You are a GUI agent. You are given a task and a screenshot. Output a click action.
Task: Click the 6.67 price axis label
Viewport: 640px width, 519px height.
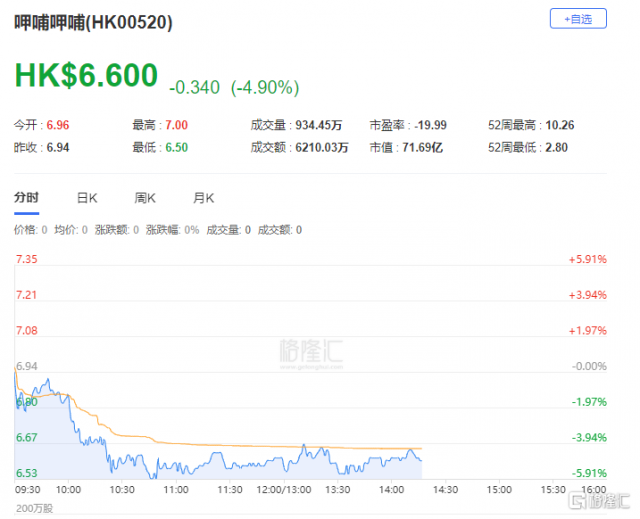27,437
